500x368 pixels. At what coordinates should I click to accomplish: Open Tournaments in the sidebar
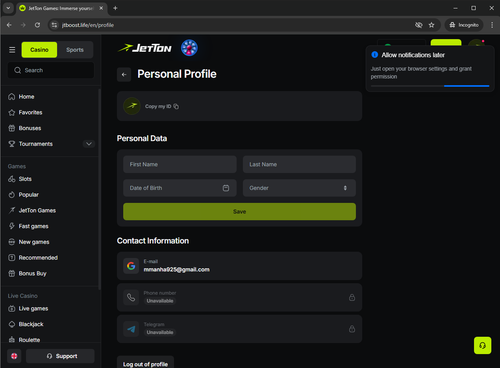pos(36,144)
